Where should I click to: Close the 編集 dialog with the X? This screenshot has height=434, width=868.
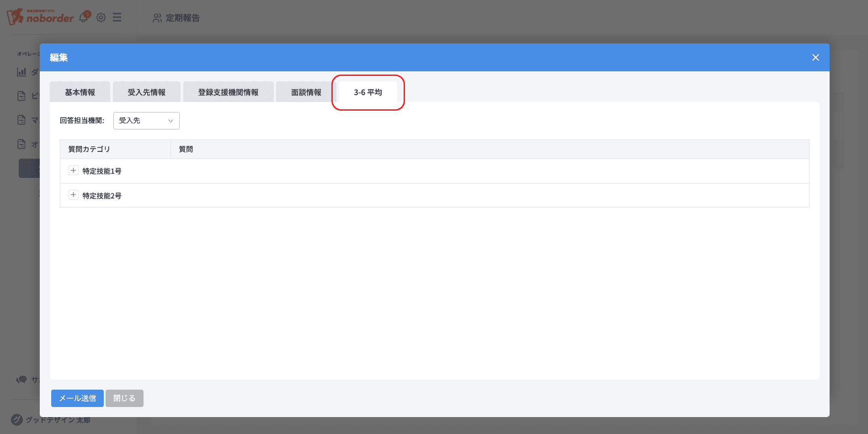[x=815, y=58]
